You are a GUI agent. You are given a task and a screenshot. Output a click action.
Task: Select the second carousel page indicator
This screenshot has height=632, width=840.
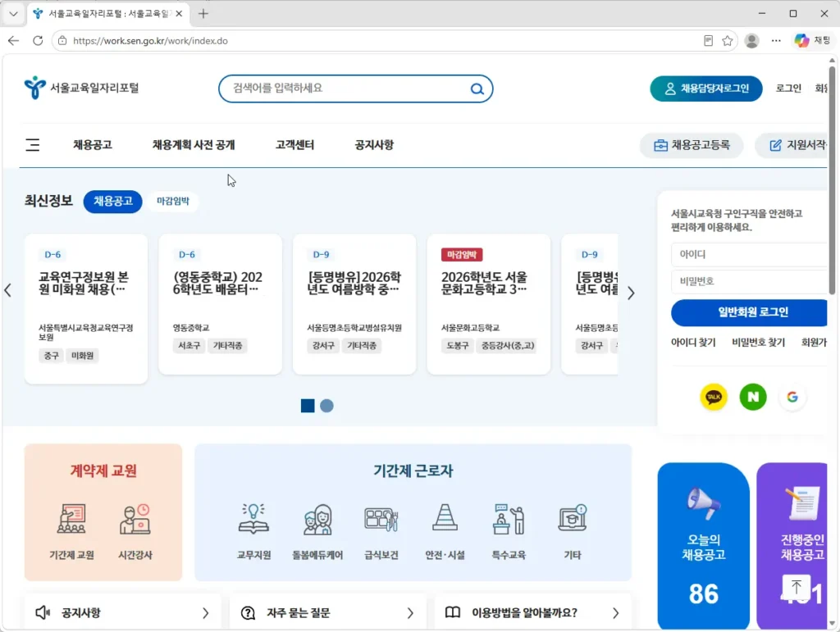pos(326,406)
